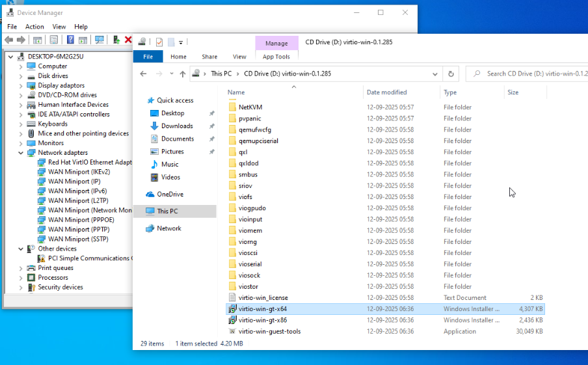Viewport: 588px width, 365px height.
Task: Switch to the Share ribbon tab
Action: pyautogui.click(x=209, y=57)
